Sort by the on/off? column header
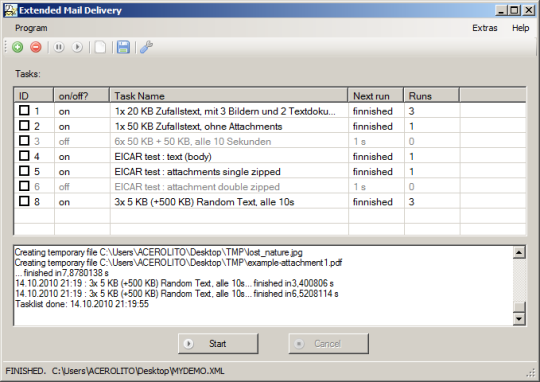 point(82,95)
